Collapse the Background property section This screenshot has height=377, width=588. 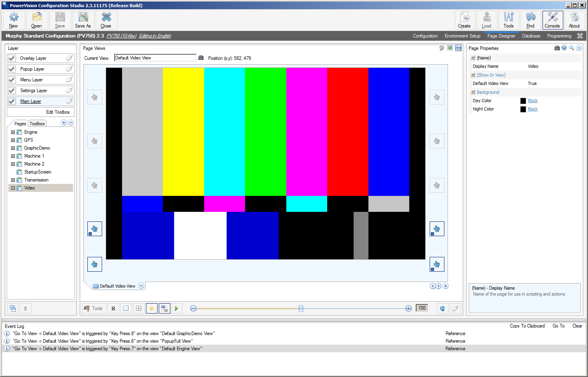click(473, 92)
